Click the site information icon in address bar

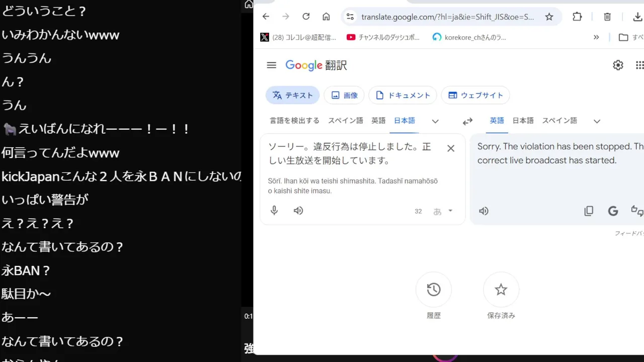[x=350, y=17]
